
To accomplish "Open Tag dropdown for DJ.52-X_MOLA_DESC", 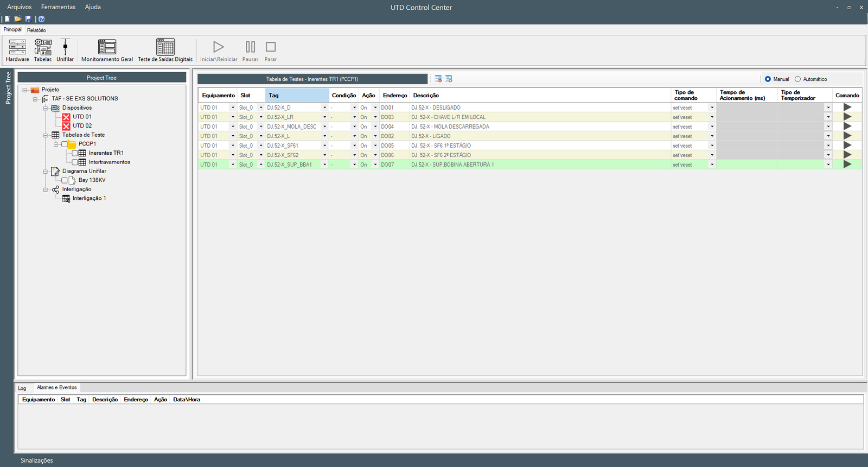I will 325,127.
